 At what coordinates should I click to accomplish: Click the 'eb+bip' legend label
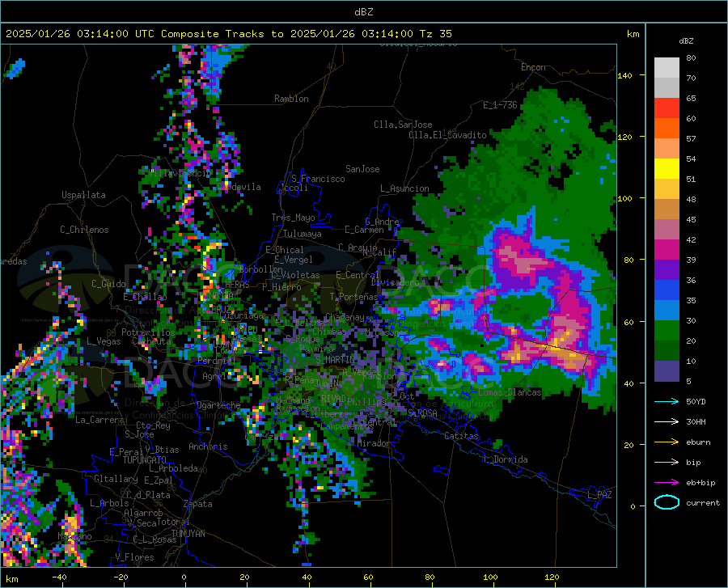[700, 483]
